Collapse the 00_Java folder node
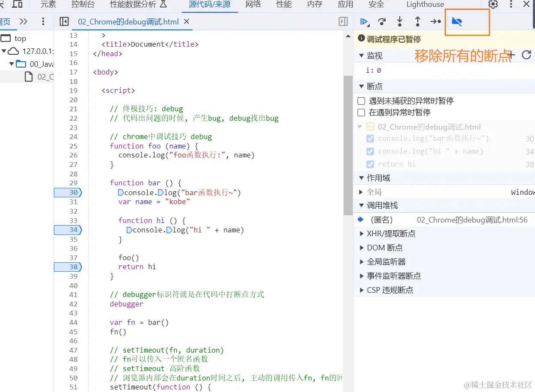 [12, 64]
